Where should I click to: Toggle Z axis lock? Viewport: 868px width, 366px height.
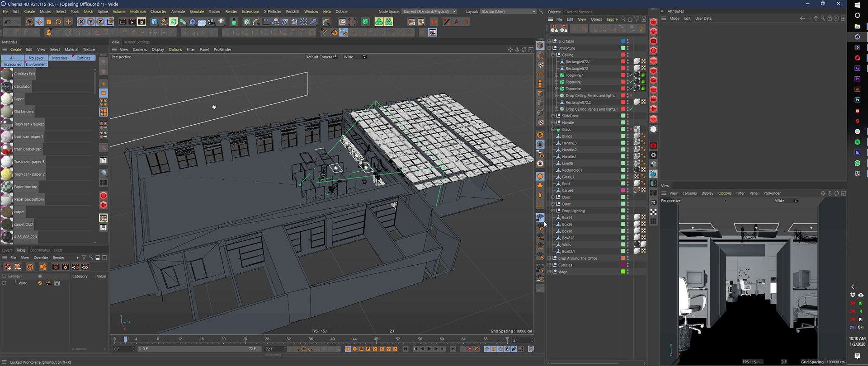(x=100, y=22)
